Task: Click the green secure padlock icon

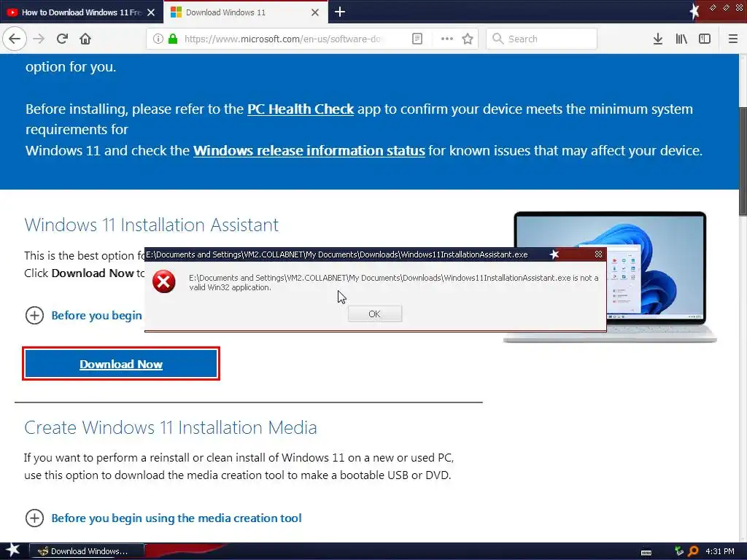Action: tap(173, 39)
